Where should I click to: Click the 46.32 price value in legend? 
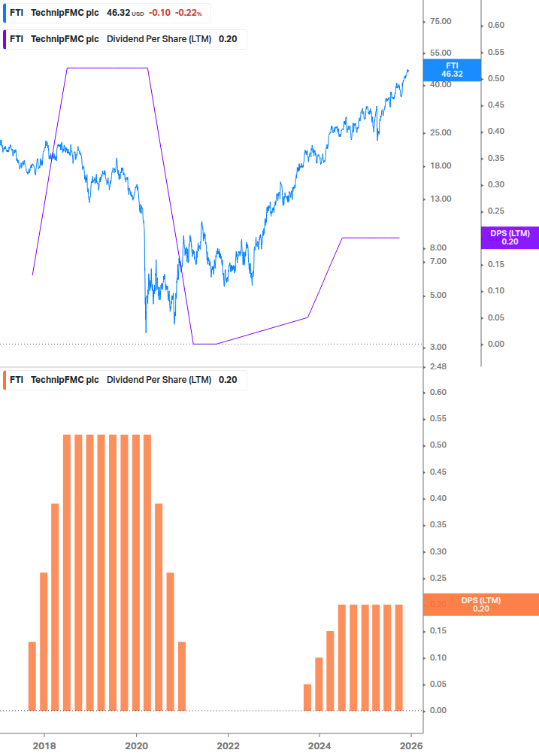119,13
